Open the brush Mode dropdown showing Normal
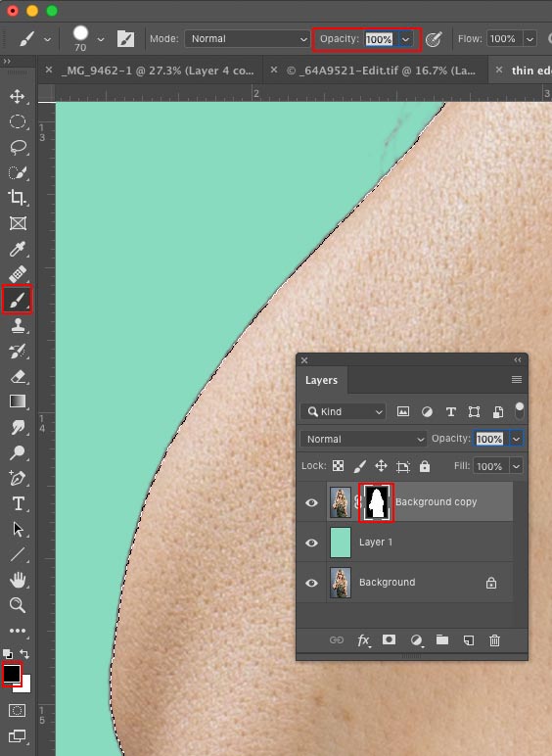This screenshot has width=552, height=756. point(247,38)
